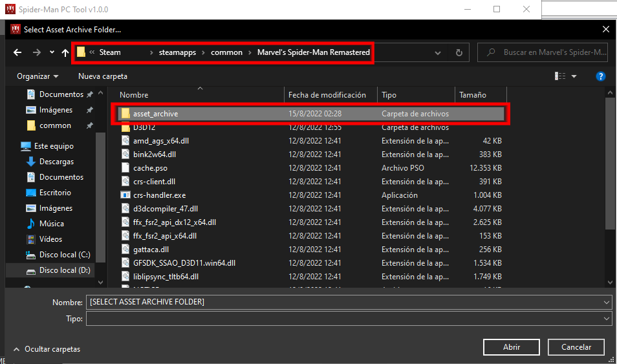Click the Abrir button
Viewport: 617px width, 364px height.
pos(511,347)
